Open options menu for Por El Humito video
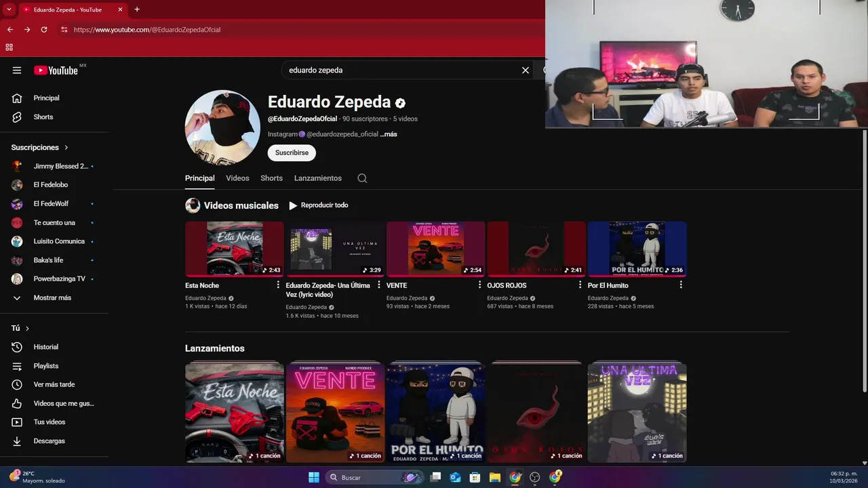 click(x=681, y=285)
